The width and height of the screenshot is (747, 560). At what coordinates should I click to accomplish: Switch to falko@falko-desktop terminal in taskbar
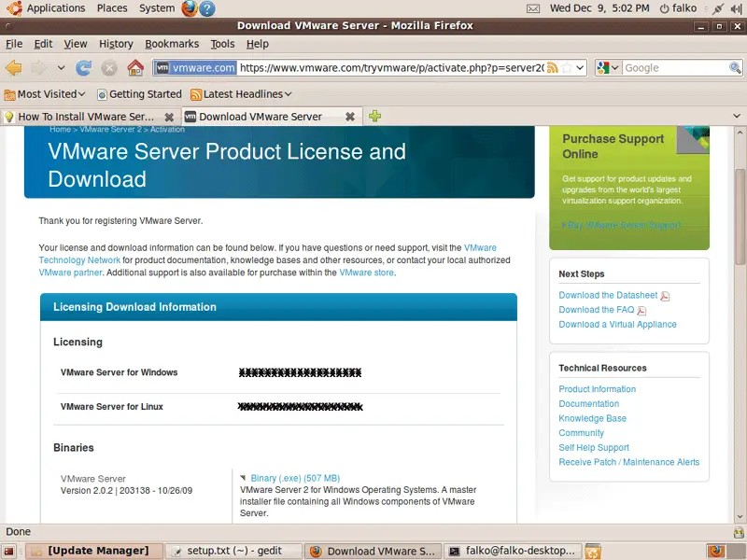tap(514, 551)
